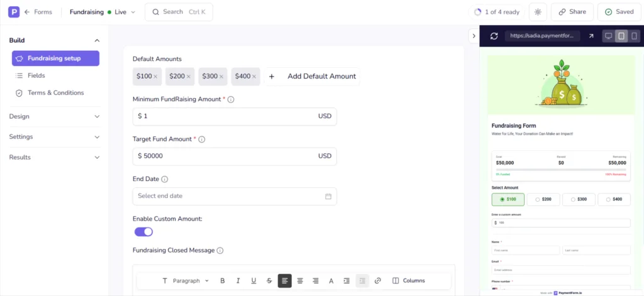Open the 1 of 4 ready indicator
Image resolution: width=644 pixels, height=296 pixels.
click(497, 12)
